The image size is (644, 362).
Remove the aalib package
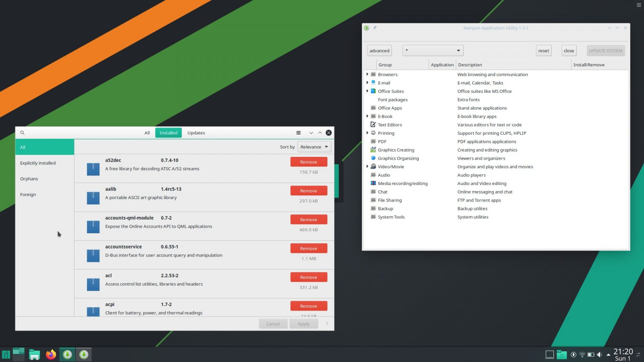coord(309,191)
